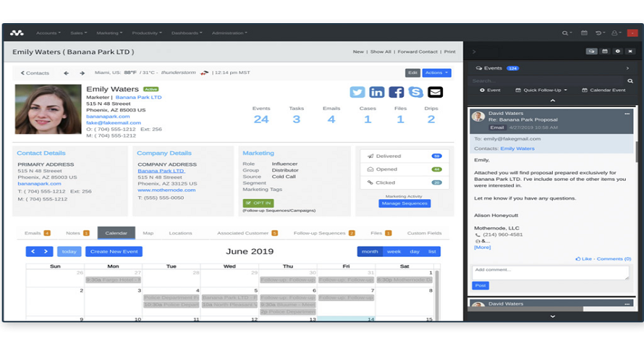Click the Manage Sequences button
Viewport: 644px width, 362px height.
404,203
